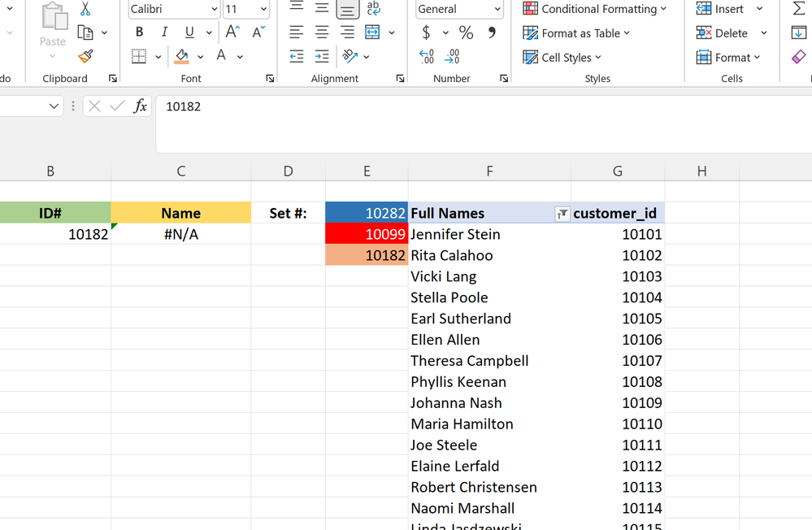This screenshot has height=530, width=812.
Task: Click into the formula bar showing 10182
Action: (x=484, y=124)
